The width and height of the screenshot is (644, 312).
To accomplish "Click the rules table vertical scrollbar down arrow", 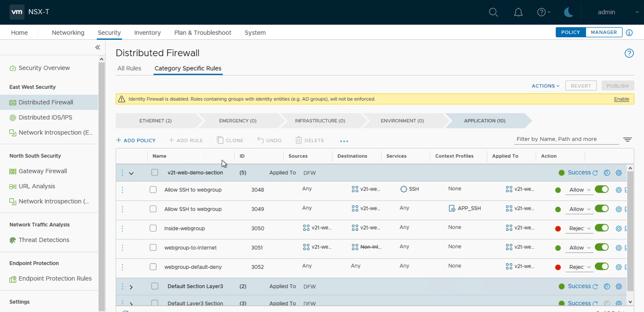I will 630,302.
